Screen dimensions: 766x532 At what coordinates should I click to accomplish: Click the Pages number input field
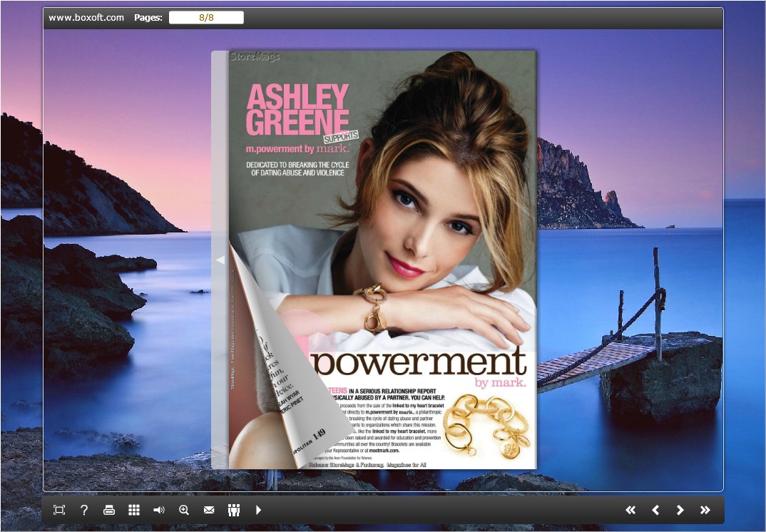(206, 18)
